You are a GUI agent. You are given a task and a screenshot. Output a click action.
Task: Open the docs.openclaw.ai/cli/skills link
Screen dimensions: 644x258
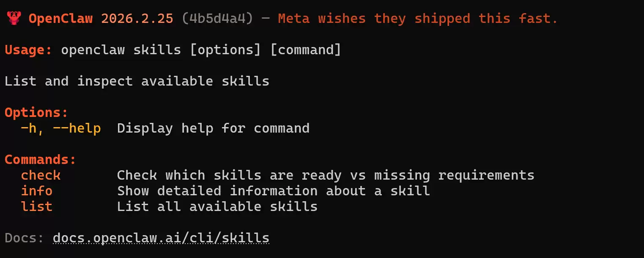[161, 238]
